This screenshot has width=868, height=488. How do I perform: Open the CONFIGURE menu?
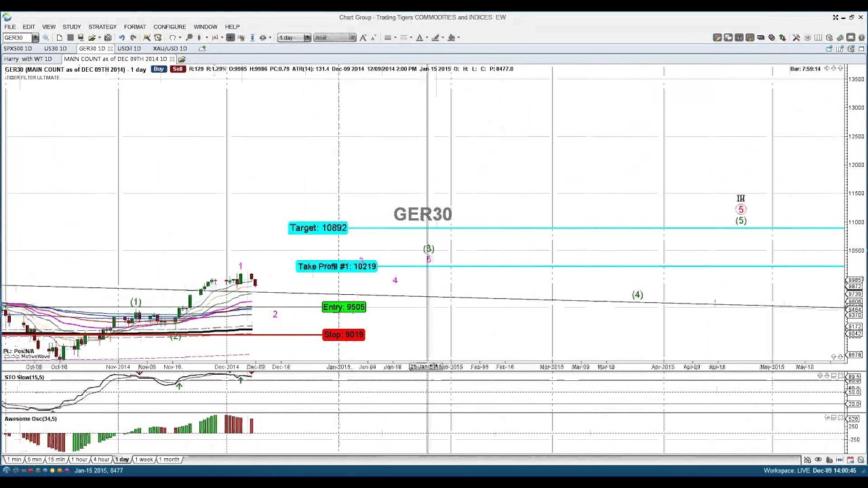(x=170, y=27)
